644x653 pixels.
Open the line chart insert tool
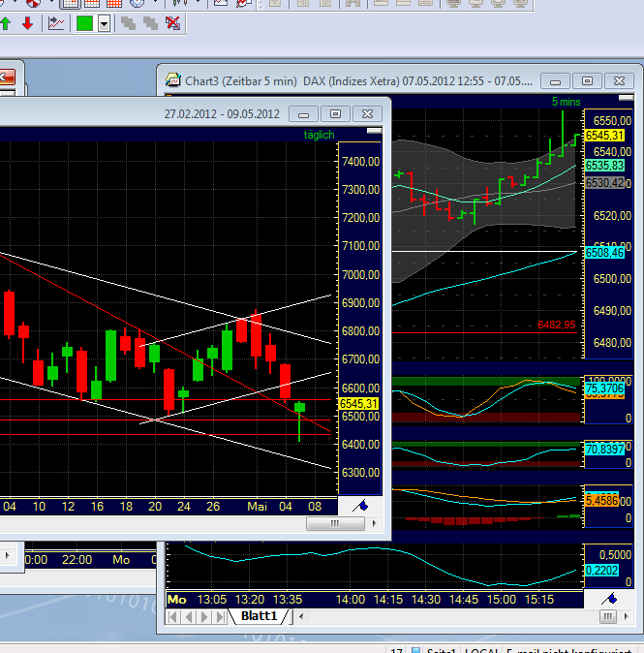click(x=56, y=24)
